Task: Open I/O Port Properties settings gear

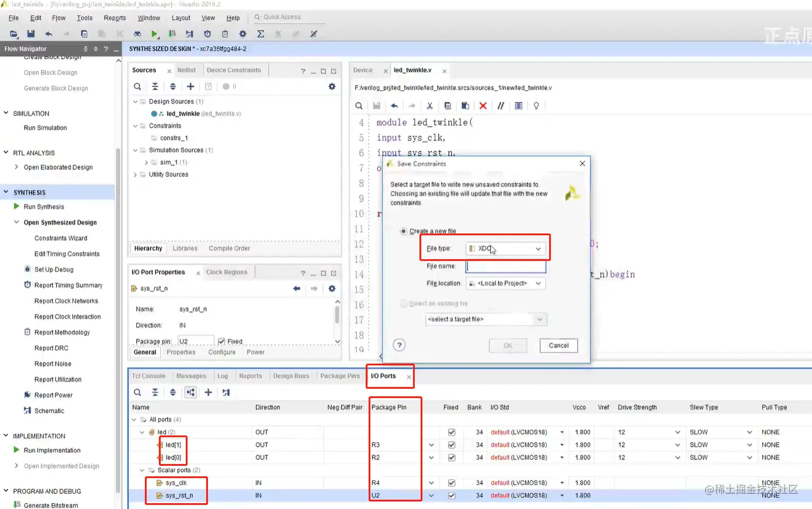Action: pyautogui.click(x=332, y=288)
